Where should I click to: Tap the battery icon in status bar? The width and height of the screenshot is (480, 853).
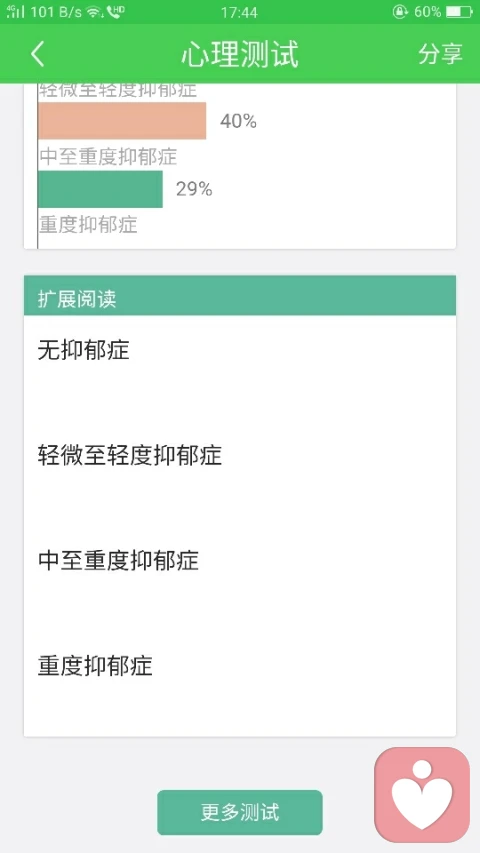pyautogui.click(x=459, y=12)
